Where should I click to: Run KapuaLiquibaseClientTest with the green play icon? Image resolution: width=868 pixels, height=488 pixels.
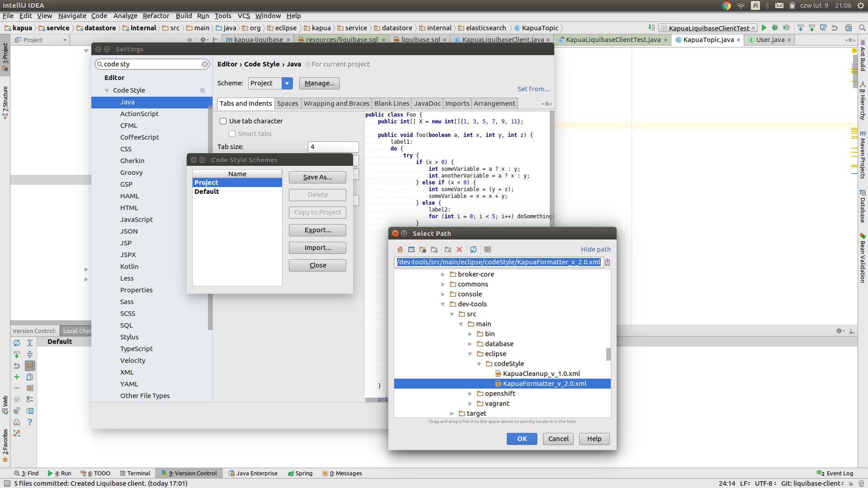click(764, 28)
